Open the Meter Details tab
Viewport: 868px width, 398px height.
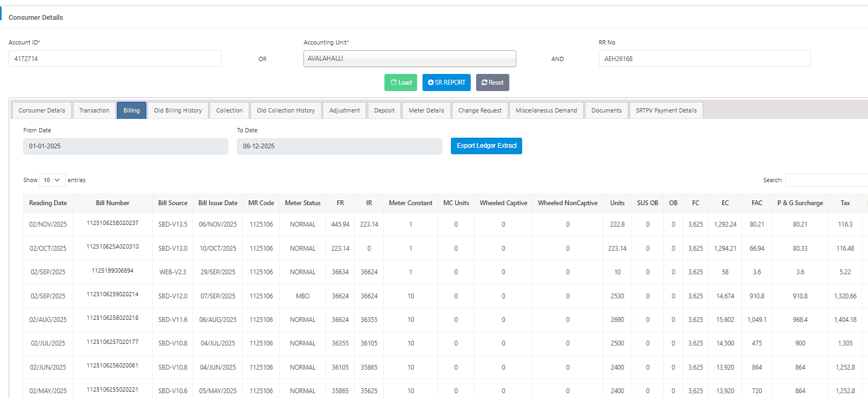pyautogui.click(x=426, y=110)
